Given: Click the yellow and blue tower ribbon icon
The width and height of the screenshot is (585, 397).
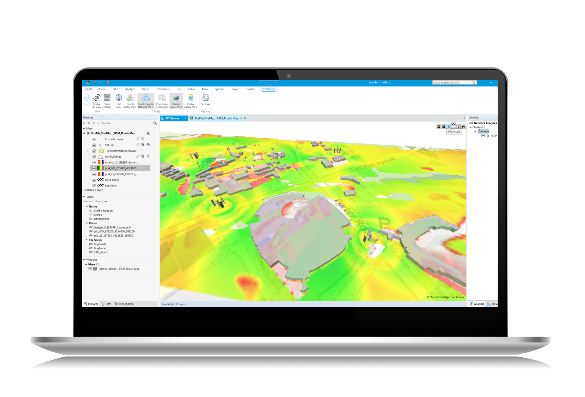Looking at the screenshot, I should 191,98.
